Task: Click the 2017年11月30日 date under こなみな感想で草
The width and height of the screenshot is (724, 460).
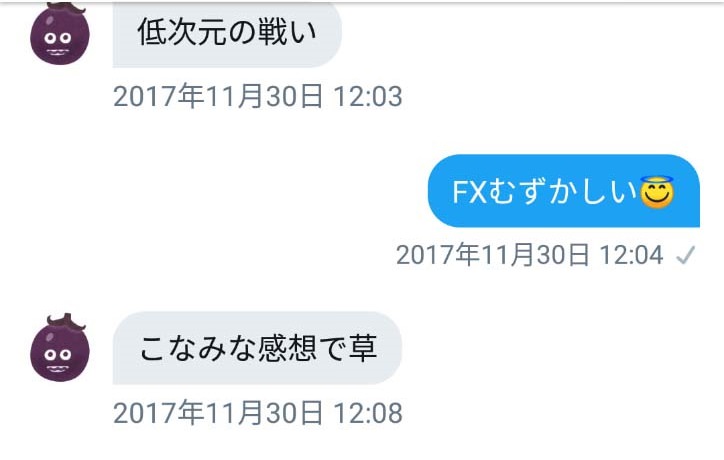Action: click(218, 413)
